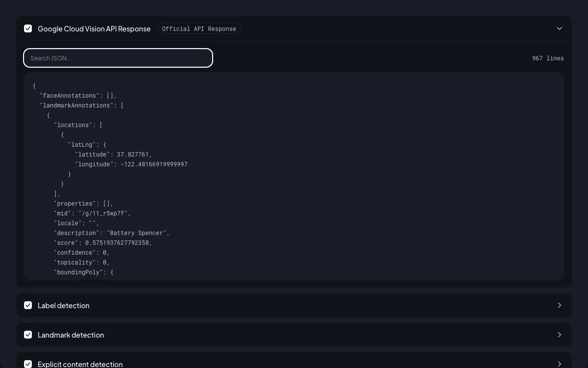This screenshot has height=368, width=588.
Task: Expand the Label detection section chevron
Action: (x=560, y=305)
